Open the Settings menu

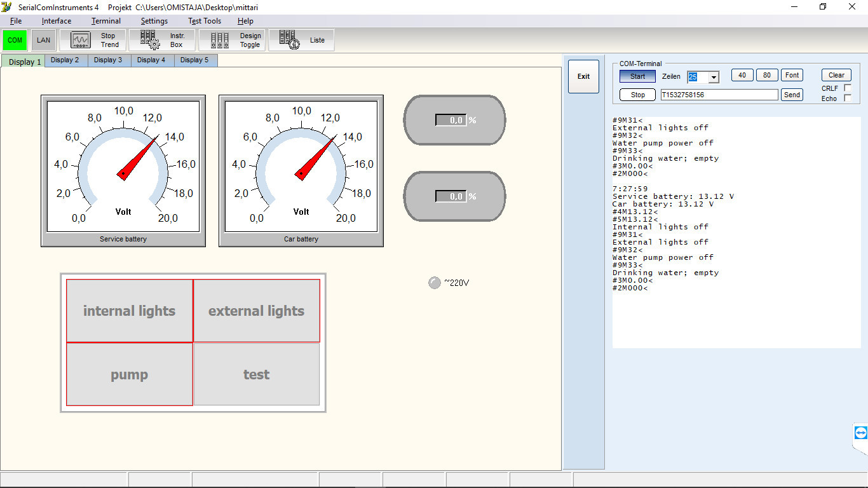click(x=154, y=21)
